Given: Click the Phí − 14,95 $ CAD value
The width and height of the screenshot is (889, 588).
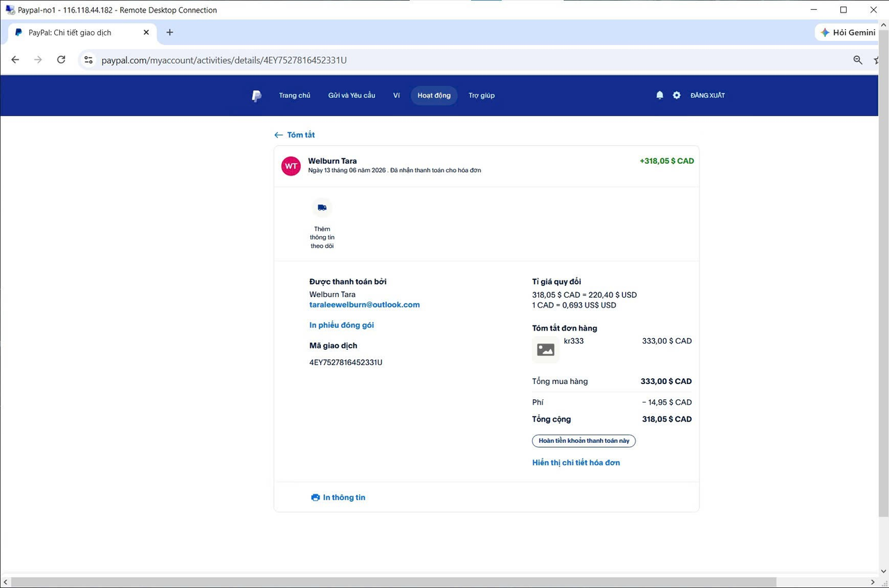Looking at the screenshot, I should (667, 403).
